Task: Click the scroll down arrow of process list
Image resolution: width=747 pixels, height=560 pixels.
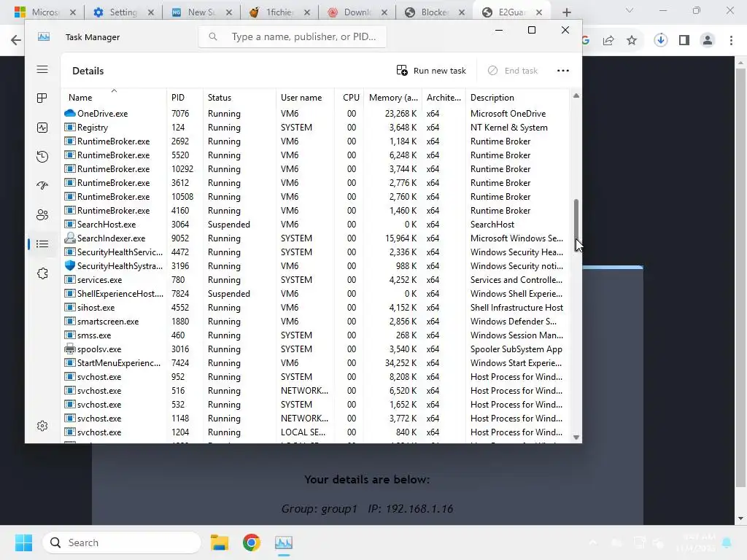Action: 576,437
